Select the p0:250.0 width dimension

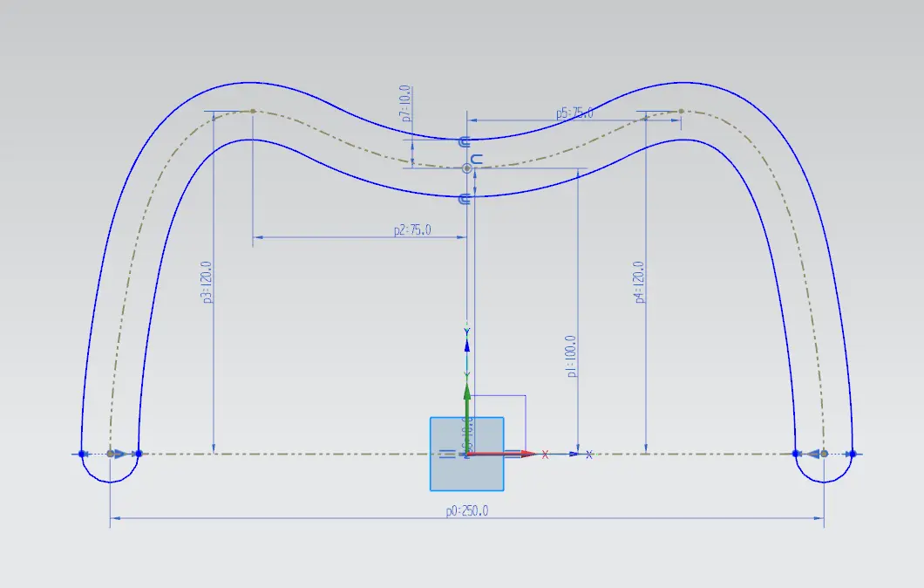tap(466, 510)
